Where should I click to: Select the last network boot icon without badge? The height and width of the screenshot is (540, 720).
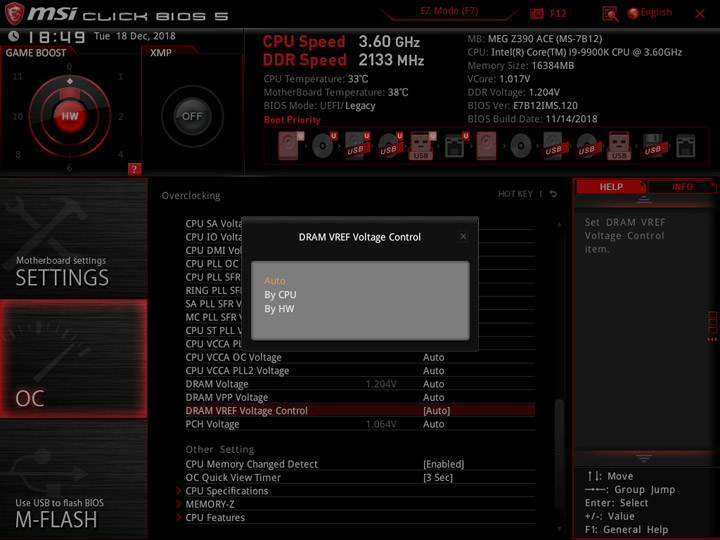pyautogui.click(x=686, y=146)
